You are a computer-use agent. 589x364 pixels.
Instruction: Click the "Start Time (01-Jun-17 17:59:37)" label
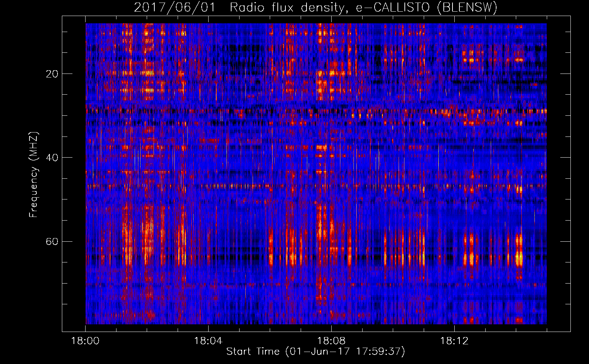pos(316,352)
